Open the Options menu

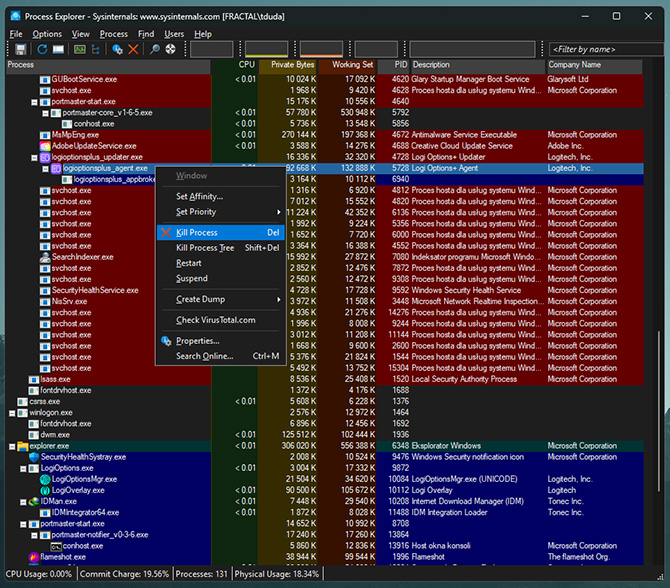click(x=47, y=34)
